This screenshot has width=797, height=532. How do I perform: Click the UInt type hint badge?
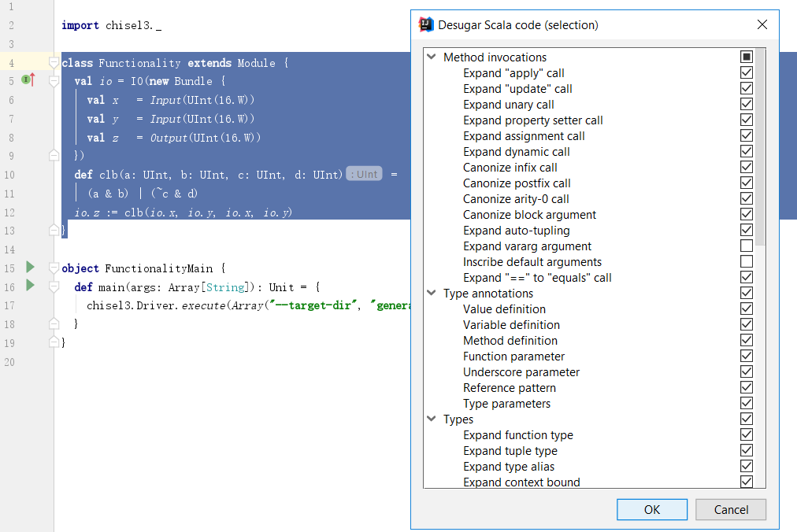[x=364, y=174]
